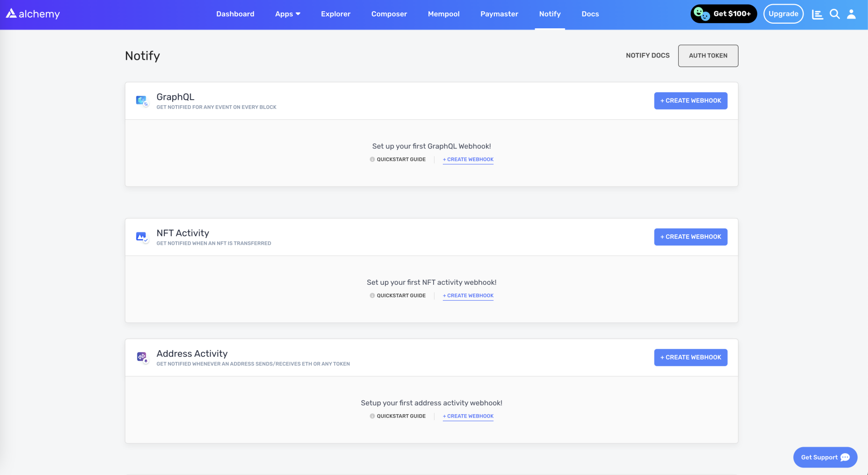The width and height of the screenshot is (868, 475).
Task: Click inline Create Webhook link under Address Activity
Action: (x=468, y=416)
